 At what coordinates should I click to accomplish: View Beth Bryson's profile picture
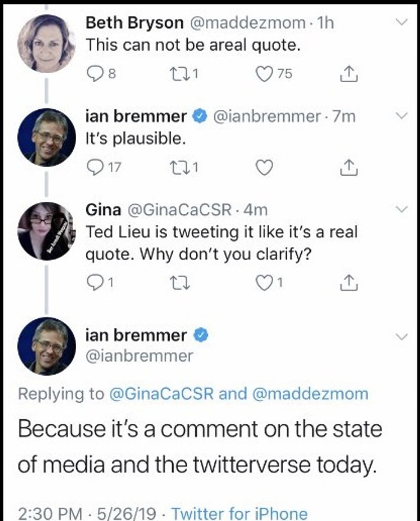(46, 44)
